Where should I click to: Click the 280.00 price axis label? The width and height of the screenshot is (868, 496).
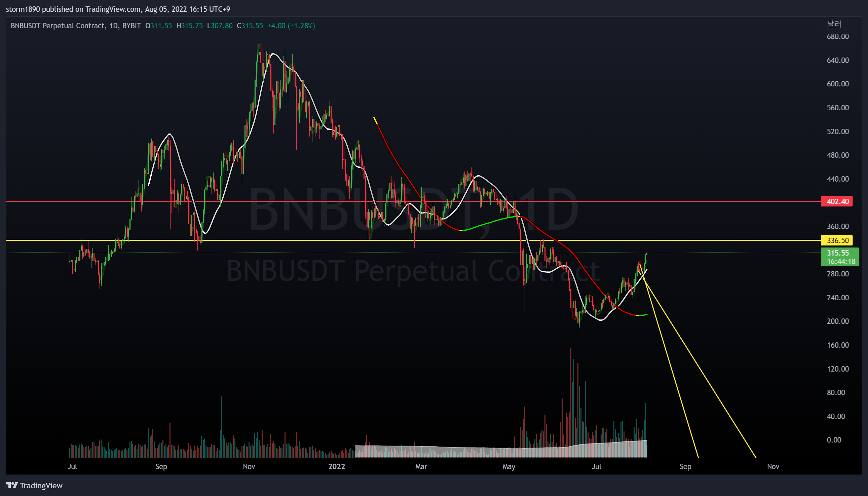[x=838, y=274]
